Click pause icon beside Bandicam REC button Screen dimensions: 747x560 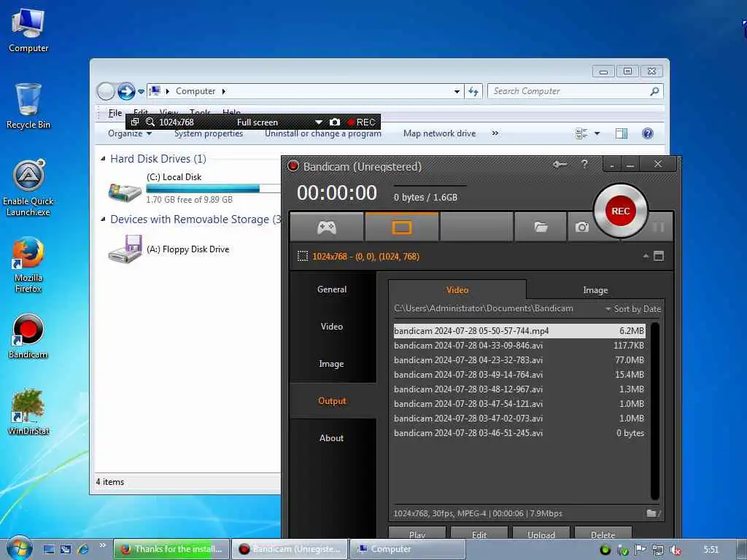(659, 227)
